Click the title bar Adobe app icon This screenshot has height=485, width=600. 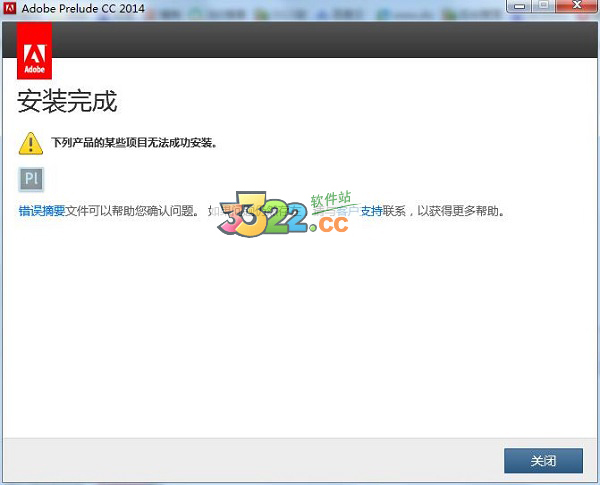(x=10, y=8)
